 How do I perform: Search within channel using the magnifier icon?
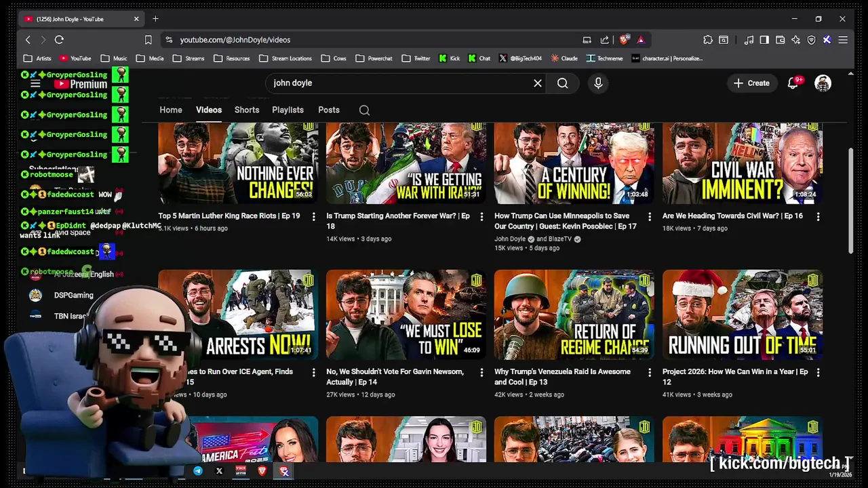[364, 110]
